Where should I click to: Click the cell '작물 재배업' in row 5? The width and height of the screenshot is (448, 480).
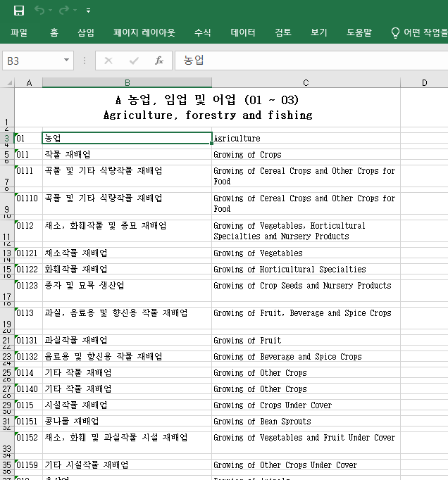click(x=127, y=154)
